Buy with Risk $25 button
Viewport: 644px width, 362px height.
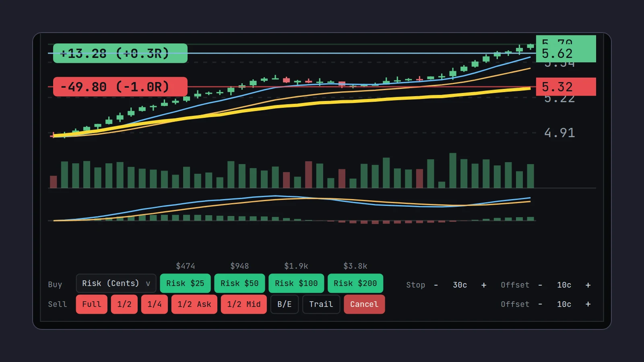[185, 284]
